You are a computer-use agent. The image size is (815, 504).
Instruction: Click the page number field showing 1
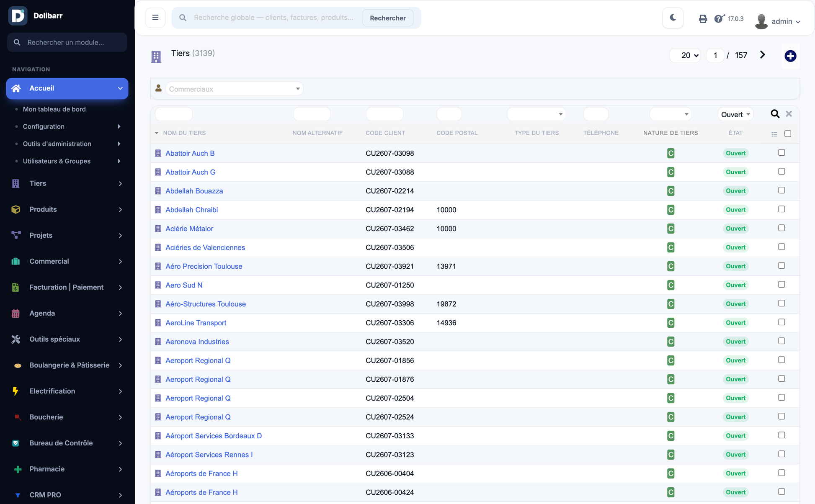[x=715, y=55]
